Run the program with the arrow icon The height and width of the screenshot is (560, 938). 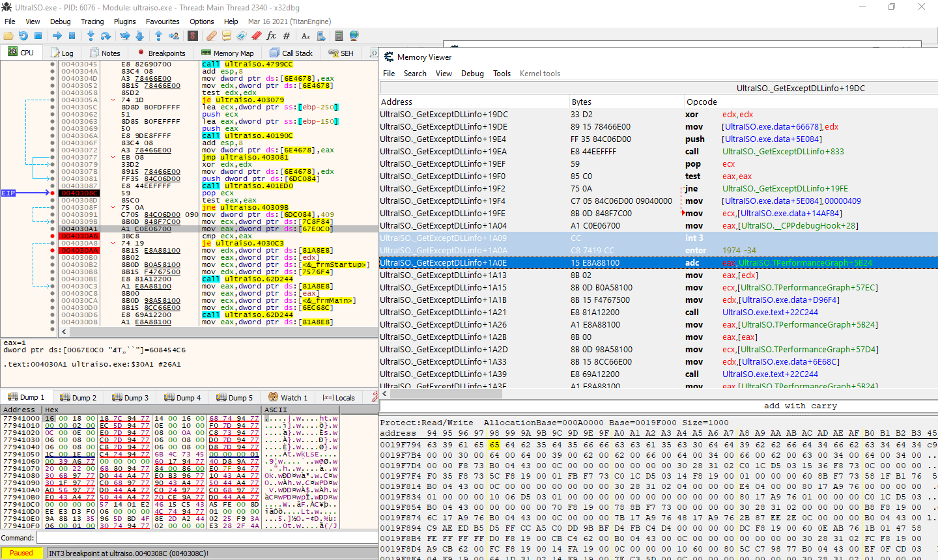(57, 36)
